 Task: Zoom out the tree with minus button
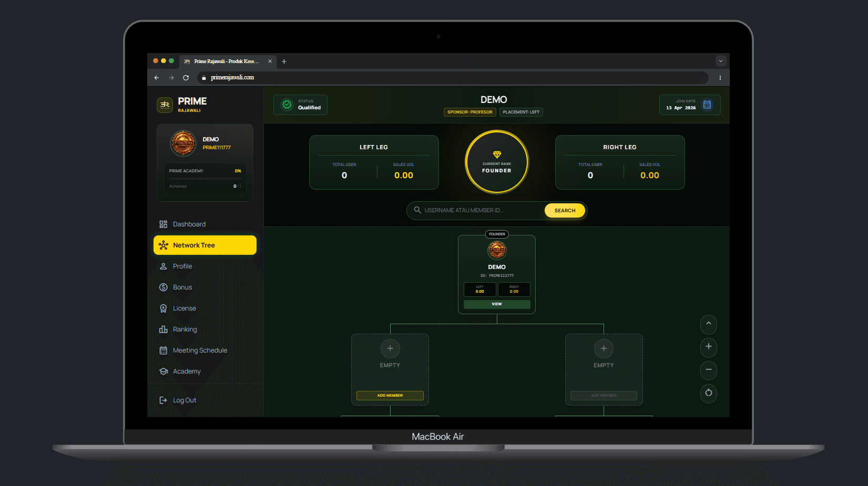click(709, 370)
